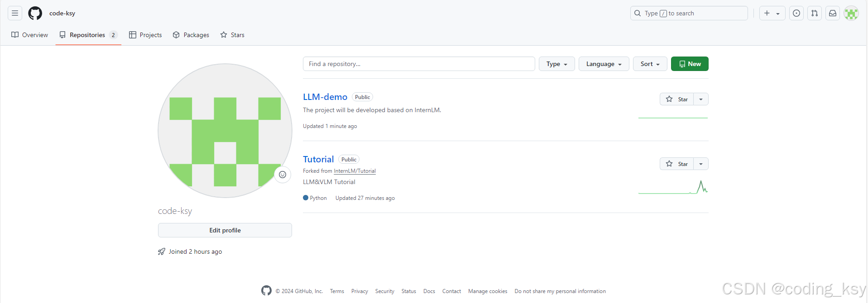Go to the Stars tab
868x303 pixels.
(232, 35)
